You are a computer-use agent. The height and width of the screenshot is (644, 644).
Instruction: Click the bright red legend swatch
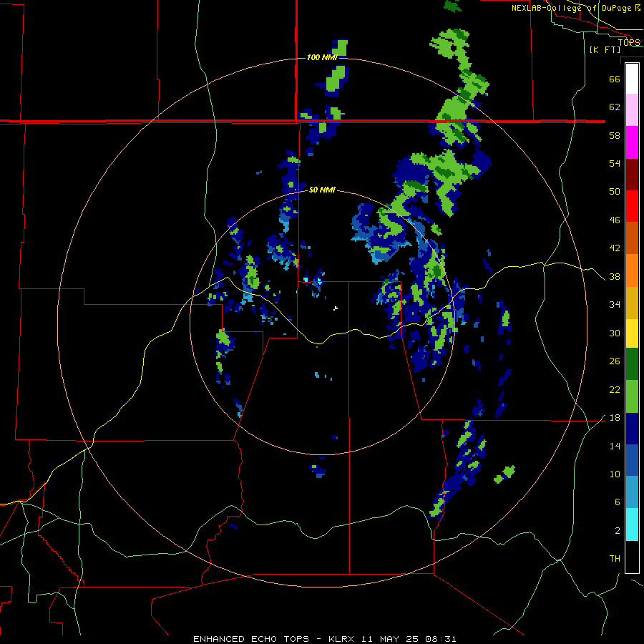click(632, 206)
